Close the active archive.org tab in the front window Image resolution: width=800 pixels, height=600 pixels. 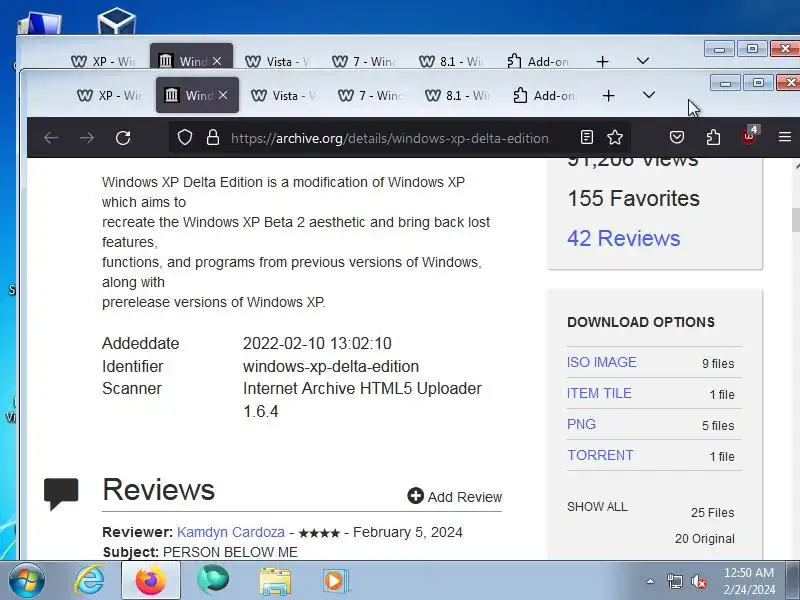223,95
